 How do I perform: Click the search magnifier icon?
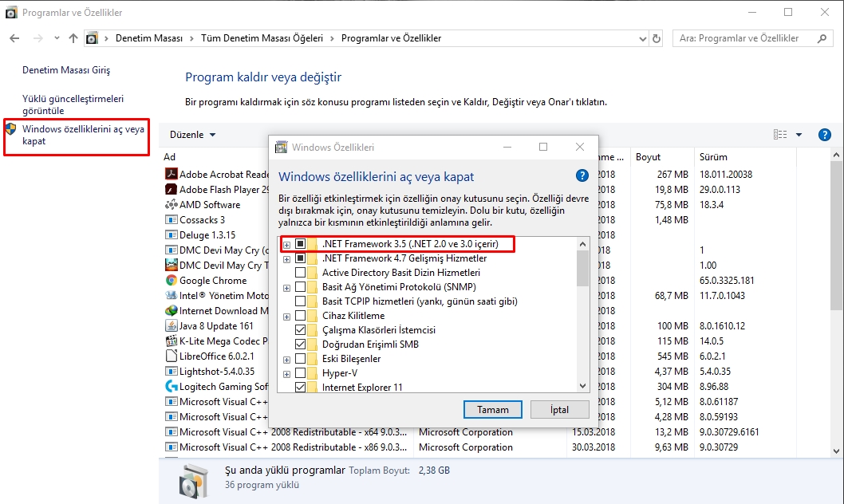pyautogui.click(x=822, y=38)
